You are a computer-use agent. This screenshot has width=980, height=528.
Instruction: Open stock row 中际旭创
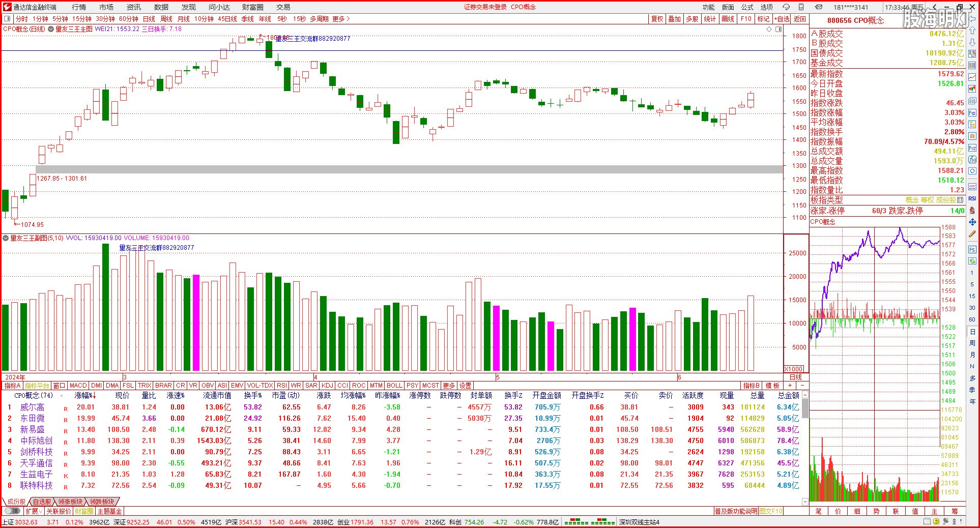coord(402,441)
